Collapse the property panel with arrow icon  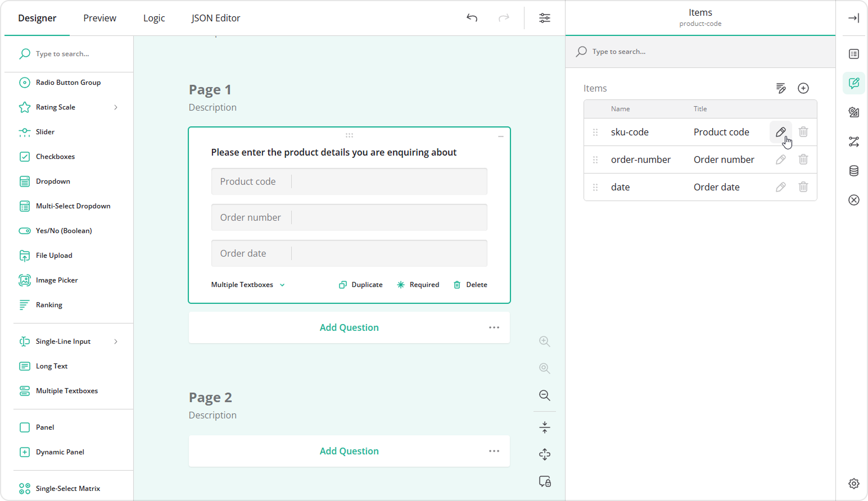pos(853,18)
